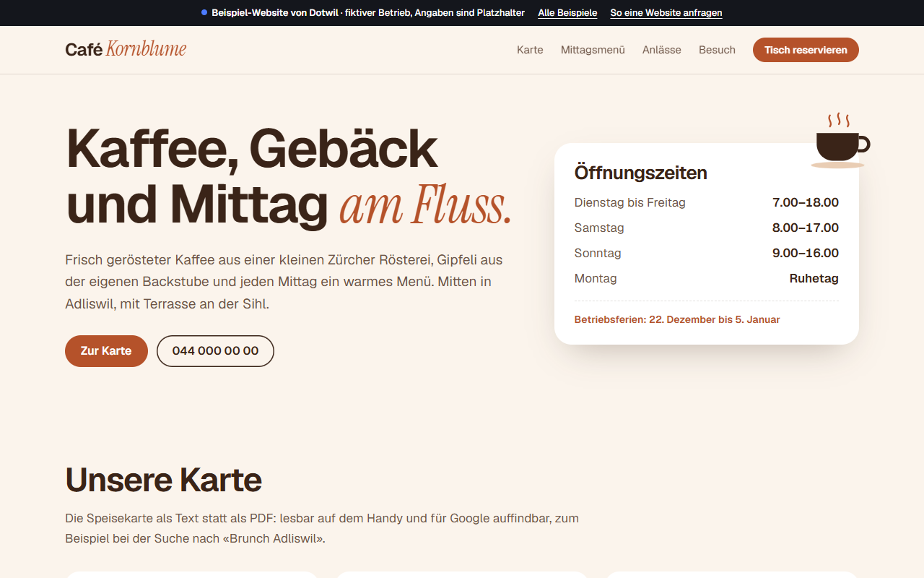The width and height of the screenshot is (924, 578).
Task: Select Anlässe in the top navigation
Action: (662, 50)
